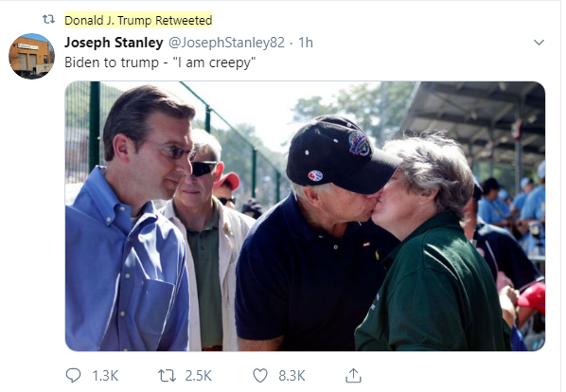This screenshot has width=566, height=392.
Task: Click empty space below the profile avatar
Action: point(31,217)
